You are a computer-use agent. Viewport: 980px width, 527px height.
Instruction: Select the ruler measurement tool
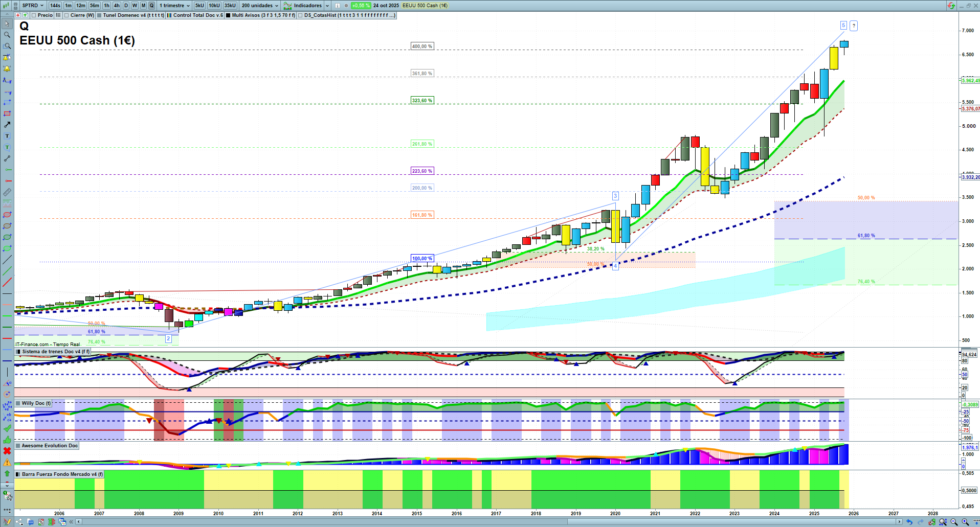pyautogui.click(x=7, y=192)
